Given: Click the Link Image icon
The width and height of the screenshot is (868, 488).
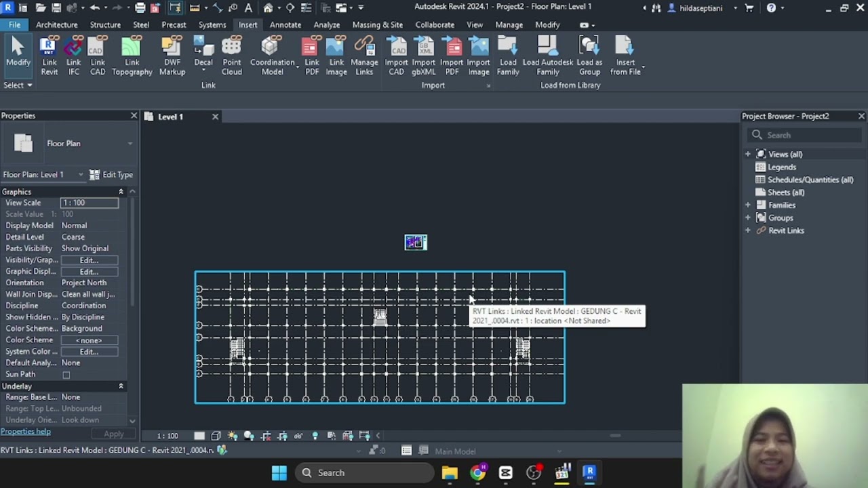Looking at the screenshot, I should pyautogui.click(x=336, y=47).
